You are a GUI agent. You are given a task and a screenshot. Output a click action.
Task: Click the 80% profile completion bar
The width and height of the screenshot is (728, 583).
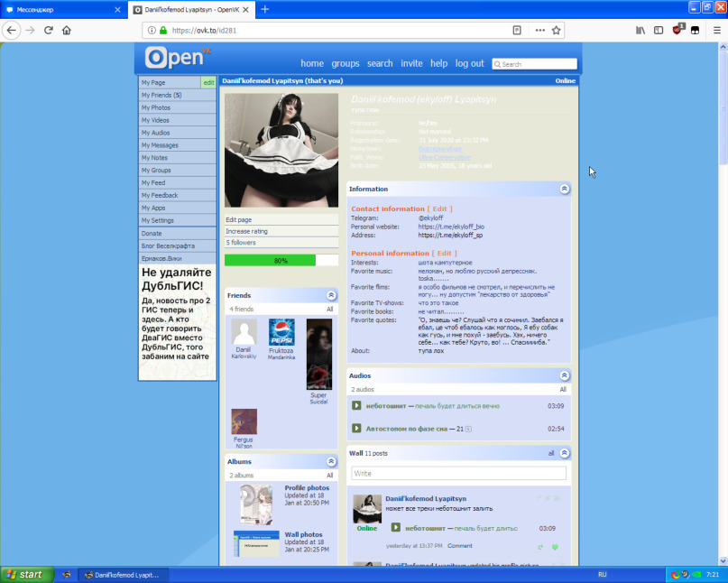tap(281, 260)
